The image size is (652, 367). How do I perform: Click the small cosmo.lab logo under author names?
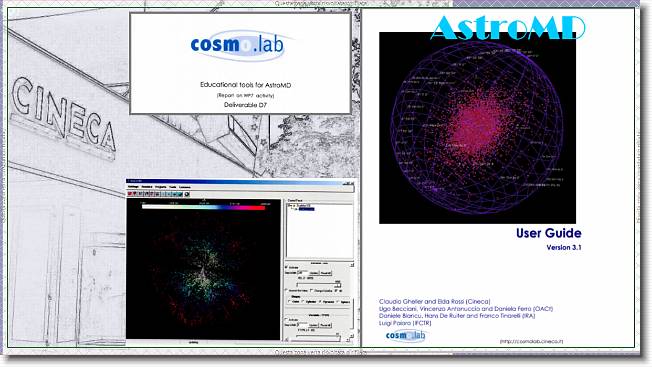[405, 335]
